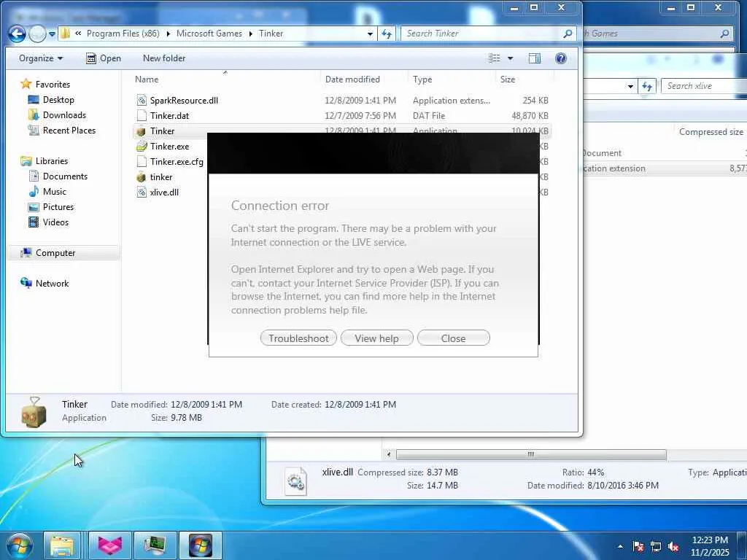
Task: Open the Videos library
Action: (x=55, y=222)
